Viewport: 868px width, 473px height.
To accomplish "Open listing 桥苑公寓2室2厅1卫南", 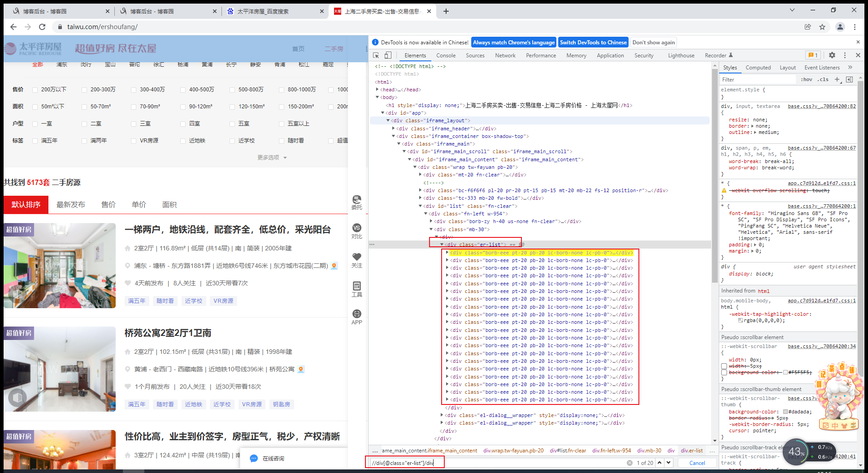I will (168, 333).
